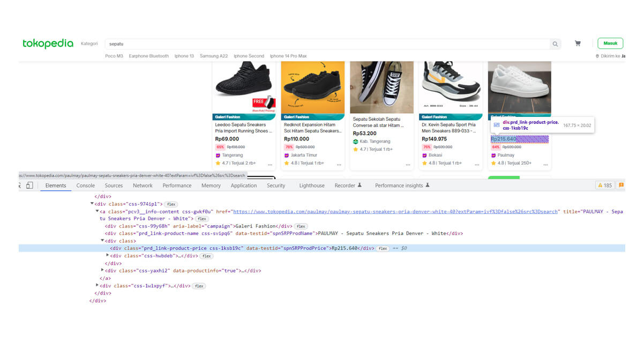644x340 pixels.
Task: Collapse the empty-class div node
Action: (x=102, y=241)
